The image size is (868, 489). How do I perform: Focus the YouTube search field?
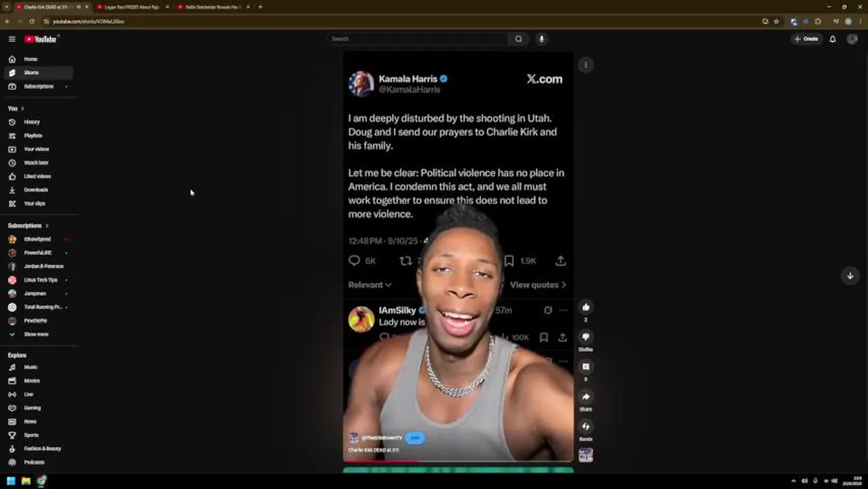pos(418,39)
